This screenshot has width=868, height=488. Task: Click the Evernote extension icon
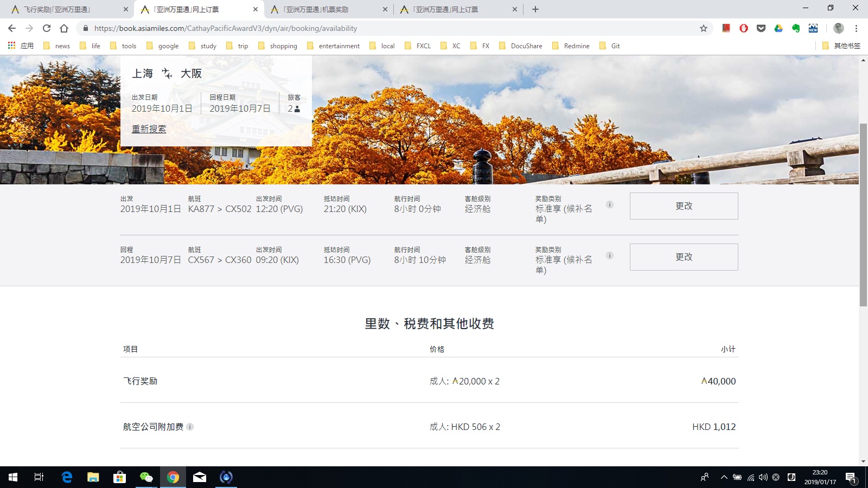tap(796, 28)
